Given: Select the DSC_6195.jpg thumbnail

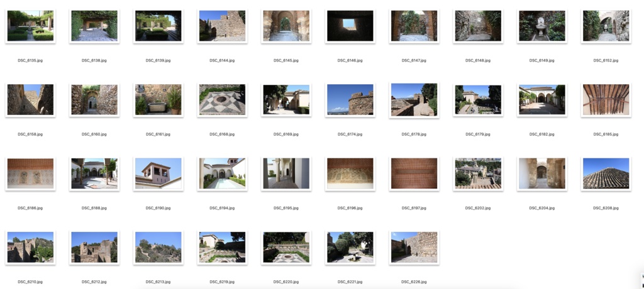Looking at the screenshot, I should click(x=286, y=173).
